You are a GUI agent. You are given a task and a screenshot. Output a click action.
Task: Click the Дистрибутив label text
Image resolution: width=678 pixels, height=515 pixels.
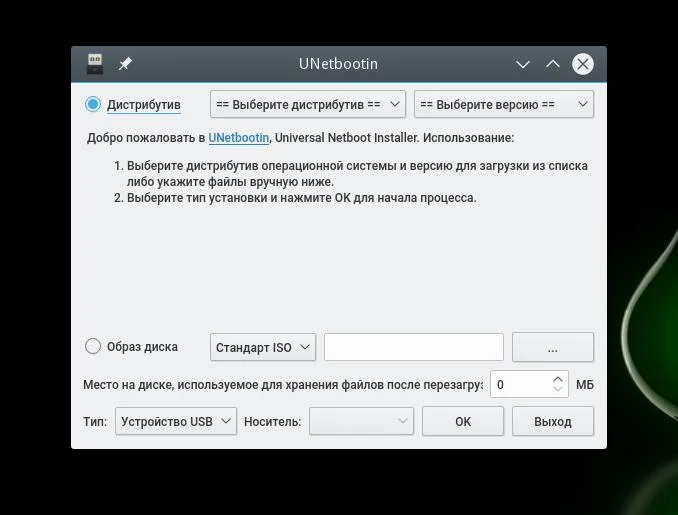(144, 105)
